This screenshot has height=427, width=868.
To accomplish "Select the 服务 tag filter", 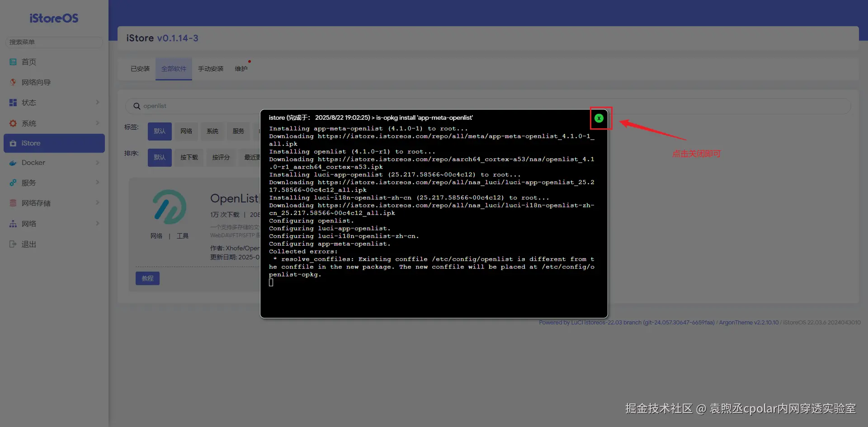I will [238, 131].
